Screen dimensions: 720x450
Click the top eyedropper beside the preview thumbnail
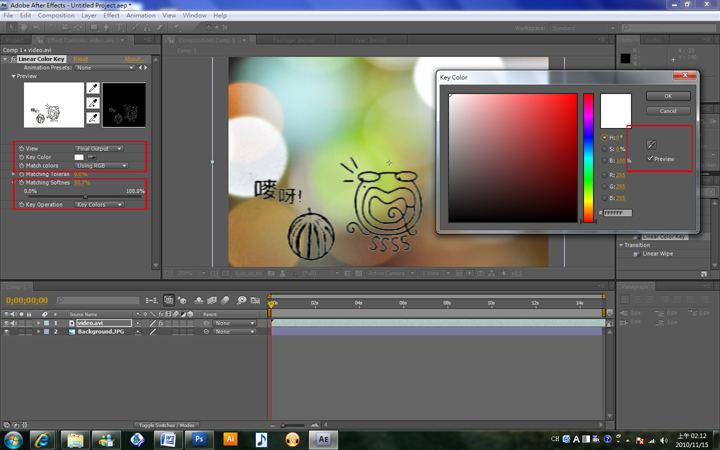[x=93, y=89]
